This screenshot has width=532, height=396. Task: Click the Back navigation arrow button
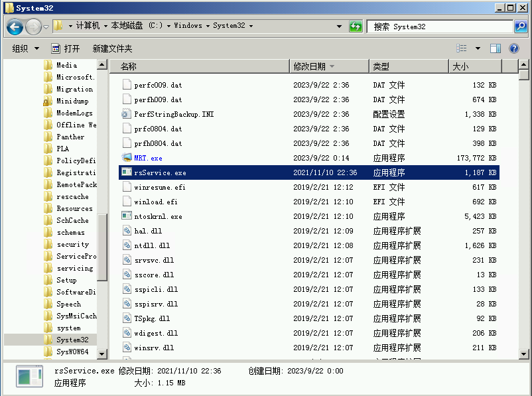tap(15, 27)
